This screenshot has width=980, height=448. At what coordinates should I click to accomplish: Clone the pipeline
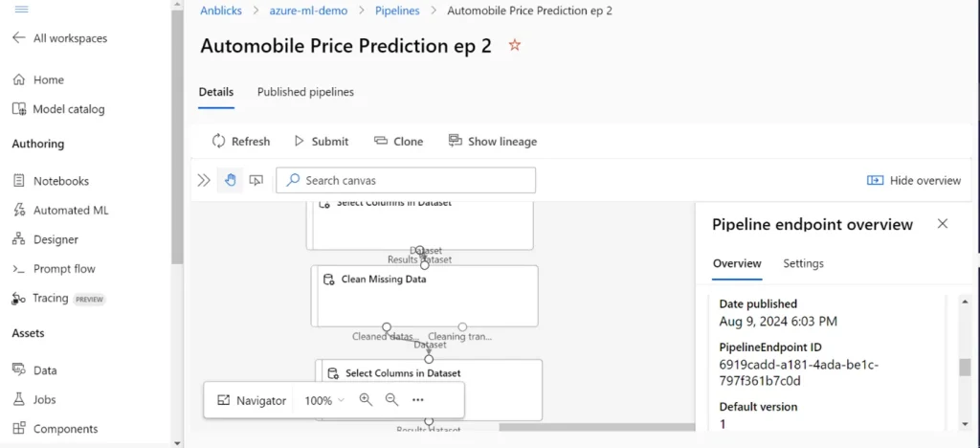(x=399, y=141)
